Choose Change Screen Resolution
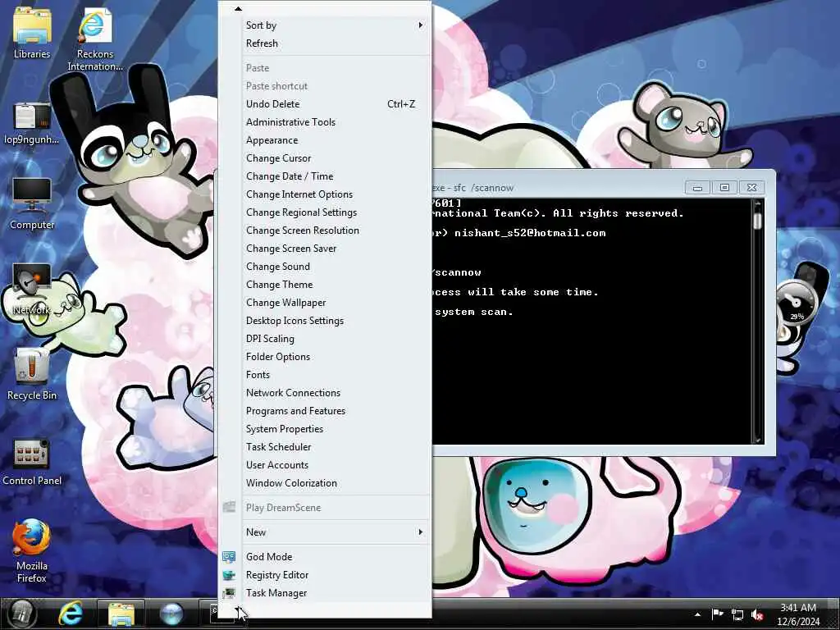840x630 pixels. 325,231
